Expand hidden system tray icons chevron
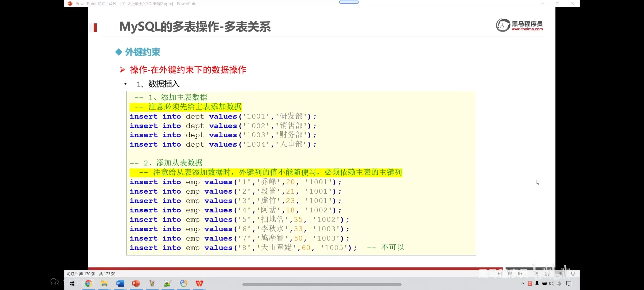 tap(523, 283)
